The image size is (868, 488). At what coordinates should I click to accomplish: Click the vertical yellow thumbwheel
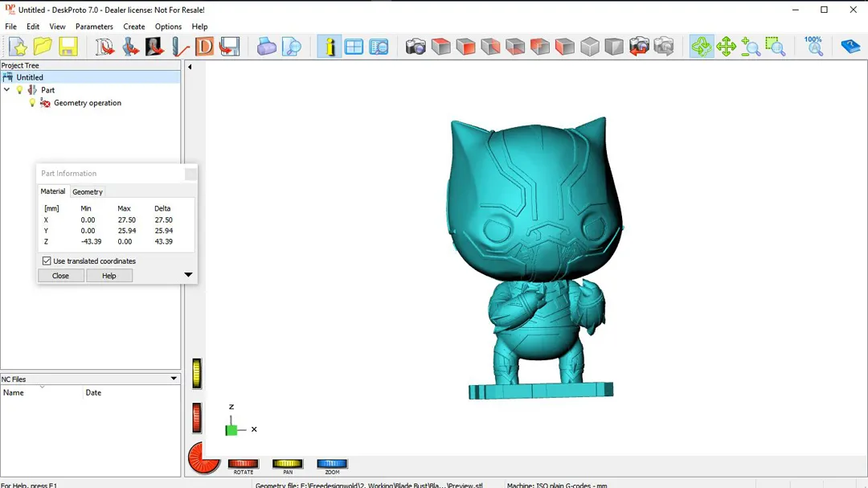tap(197, 373)
